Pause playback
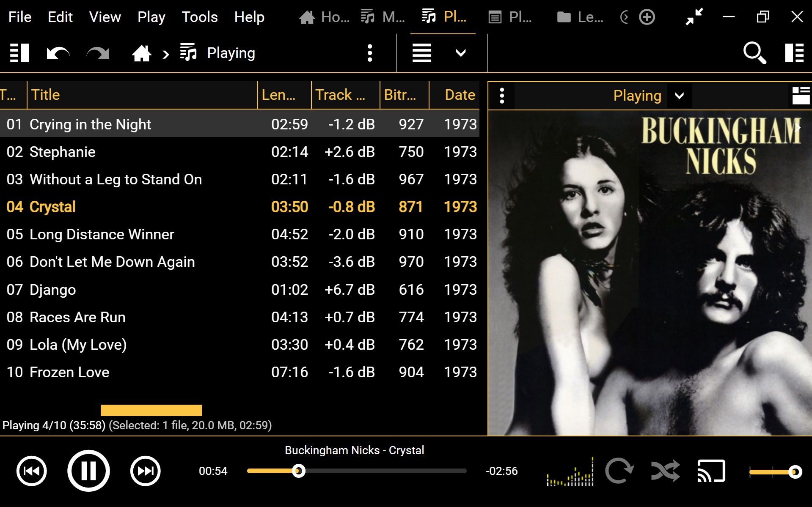 point(88,471)
